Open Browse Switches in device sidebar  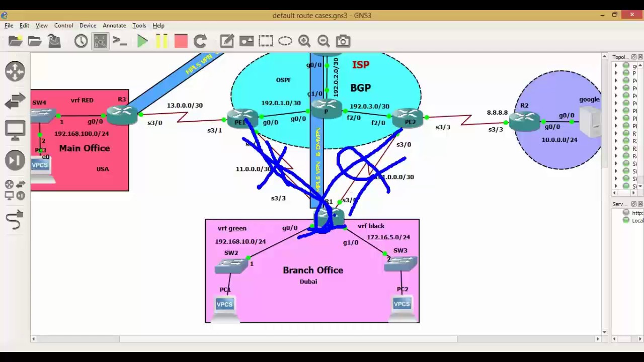pyautogui.click(x=15, y=101)
